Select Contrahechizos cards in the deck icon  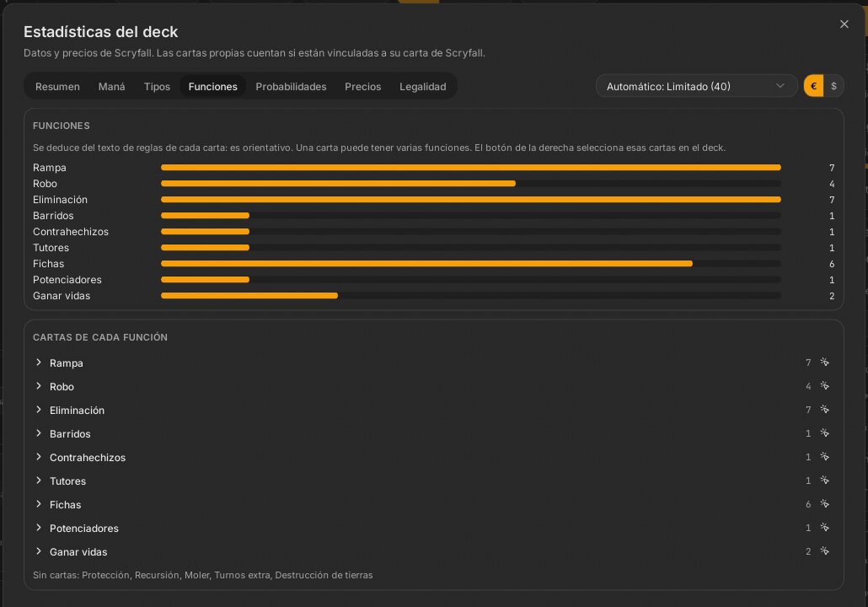pos(824,457)
